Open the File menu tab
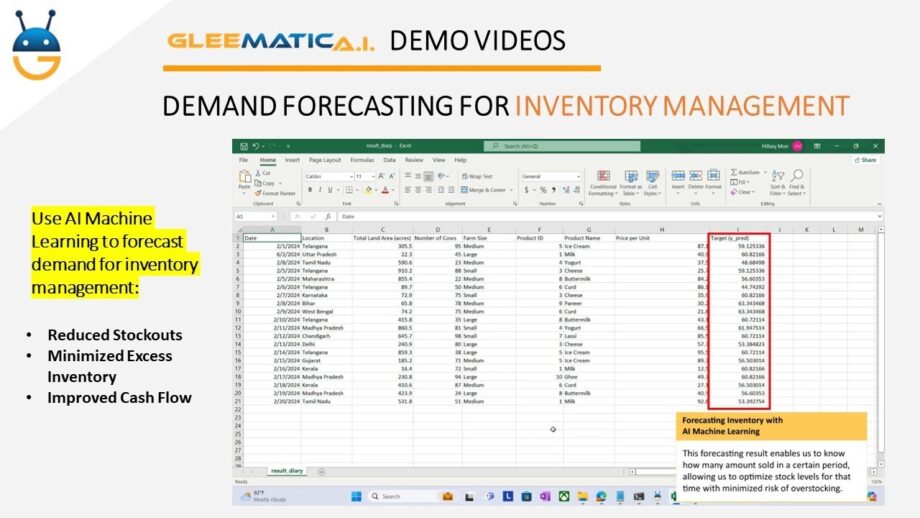Screen dimensions: 920x518 point(243,160)
